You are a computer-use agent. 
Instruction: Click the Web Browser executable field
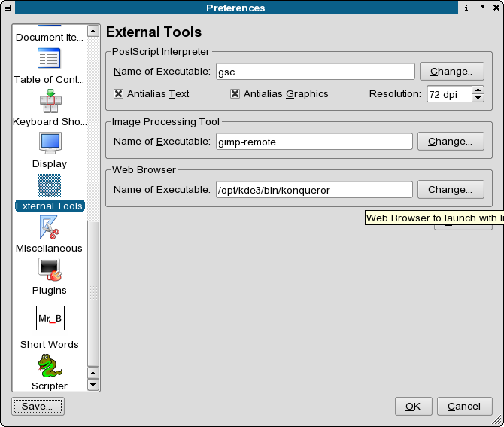(x=314, y=190)
